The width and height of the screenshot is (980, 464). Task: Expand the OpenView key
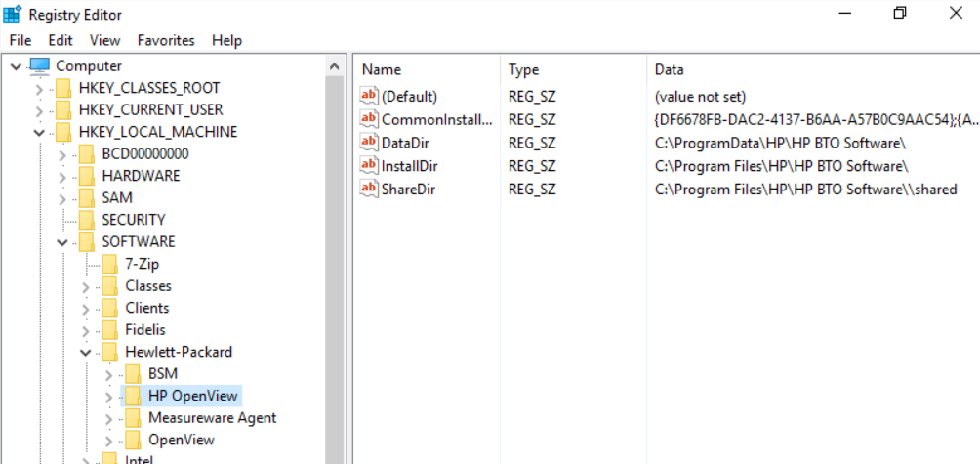(x=108, y=440)
